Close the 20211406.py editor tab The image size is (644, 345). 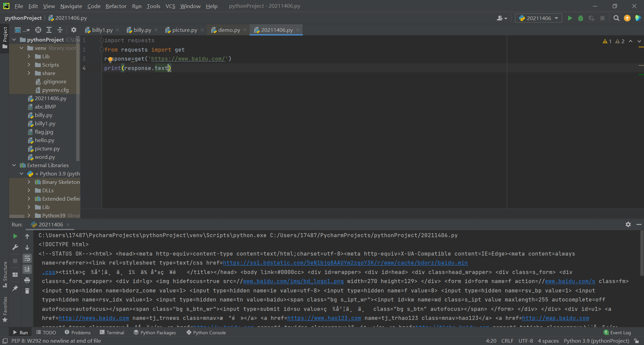point(298,30)
